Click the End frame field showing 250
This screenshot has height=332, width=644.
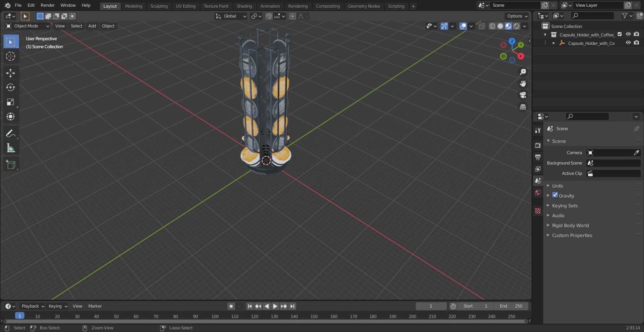tap(511, 306)
